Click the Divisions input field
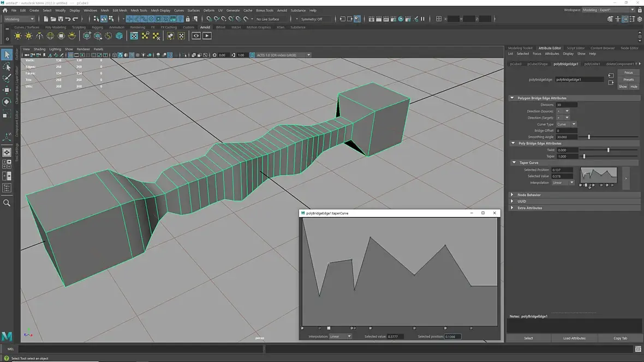This screenshot has height=362, width=644. 567,105
